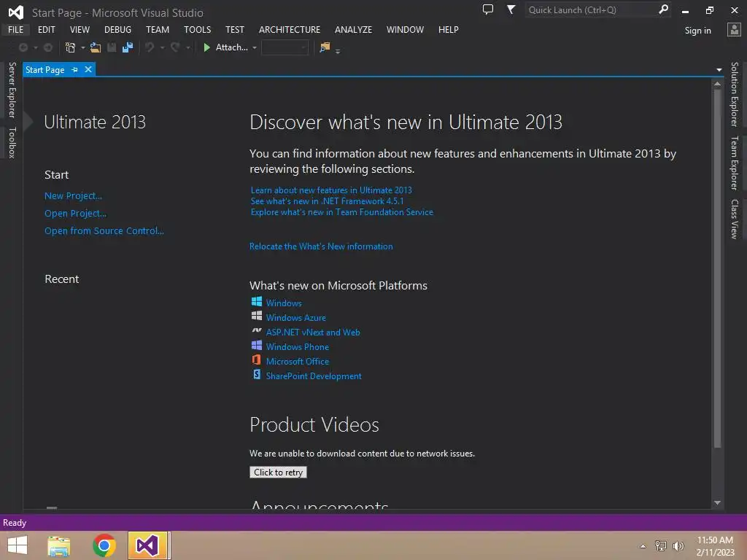Open the ANALYZE menu
747x560 pixels.
pos(353,29)
